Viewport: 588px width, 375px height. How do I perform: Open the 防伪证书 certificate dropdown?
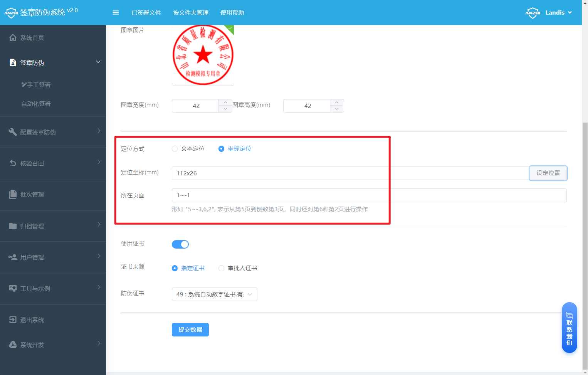(214, 294)
